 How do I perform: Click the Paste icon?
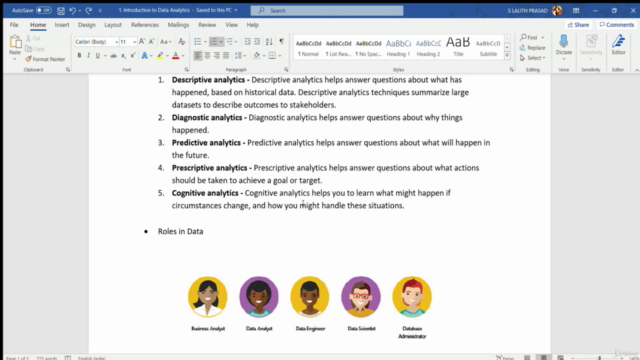15,42
